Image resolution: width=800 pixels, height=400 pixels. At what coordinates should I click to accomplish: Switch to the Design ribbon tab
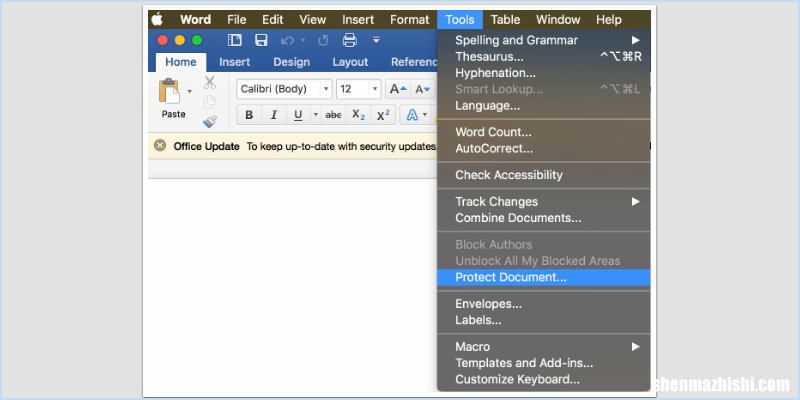click(291, 62)
